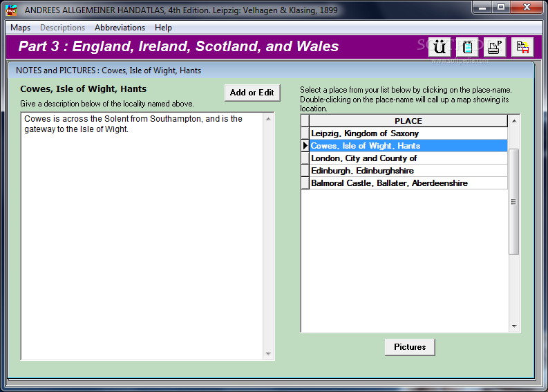Select Leipzig, Kingdom of Saxony in the list
Screen dimensions: 548x392
pos(408,133)
